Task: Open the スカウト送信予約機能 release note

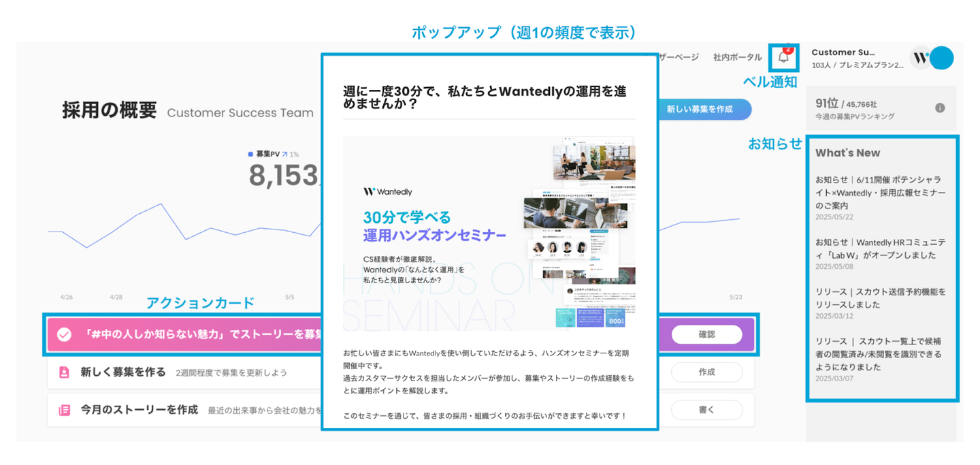Action: coord(880,298)
